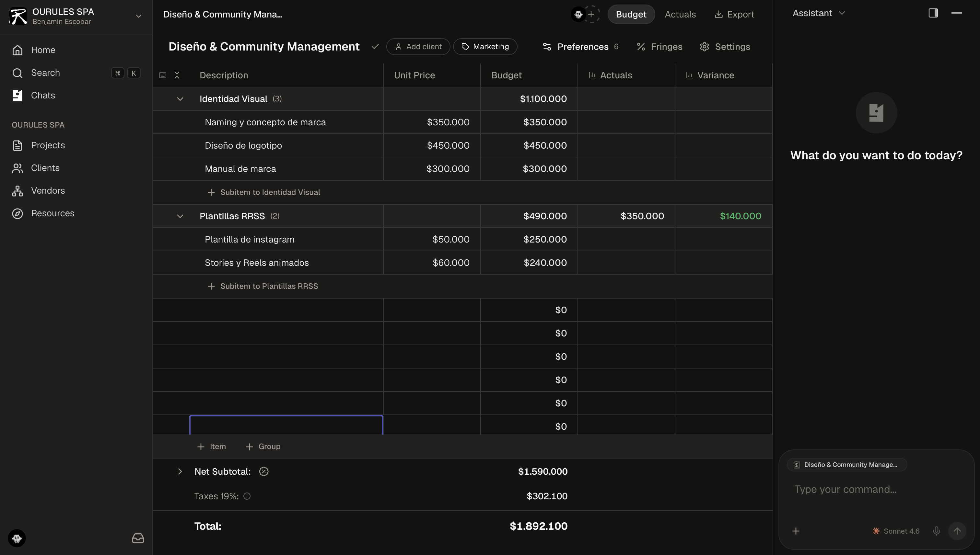Collapse the Identidad Visual group
The image size is (980, 555).
(x=180, y=99)
